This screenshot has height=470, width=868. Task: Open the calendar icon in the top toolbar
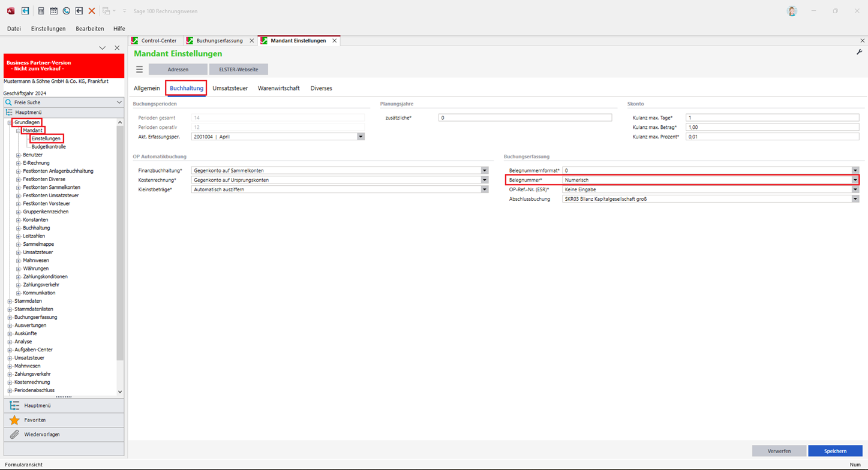[x=53, y=11]
